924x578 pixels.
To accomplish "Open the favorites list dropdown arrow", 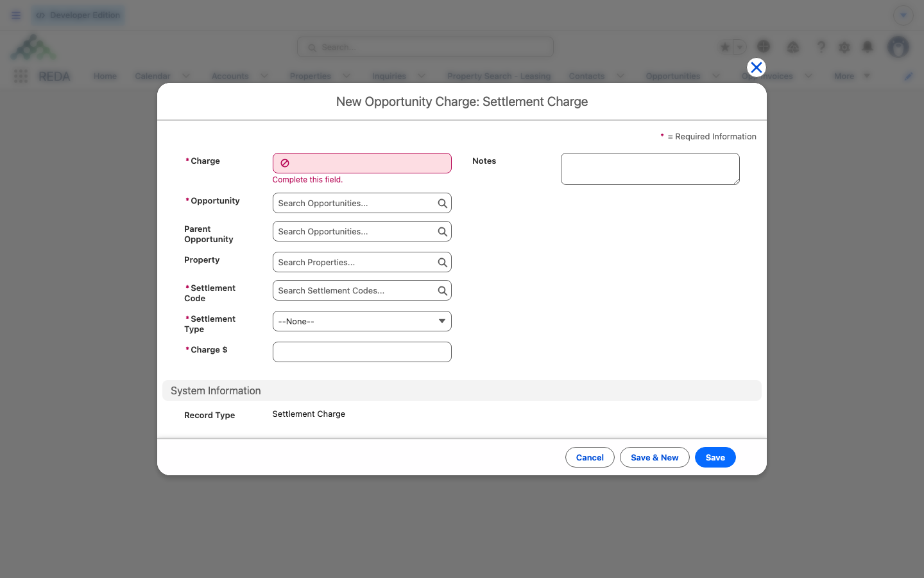I will coord(740,47).
